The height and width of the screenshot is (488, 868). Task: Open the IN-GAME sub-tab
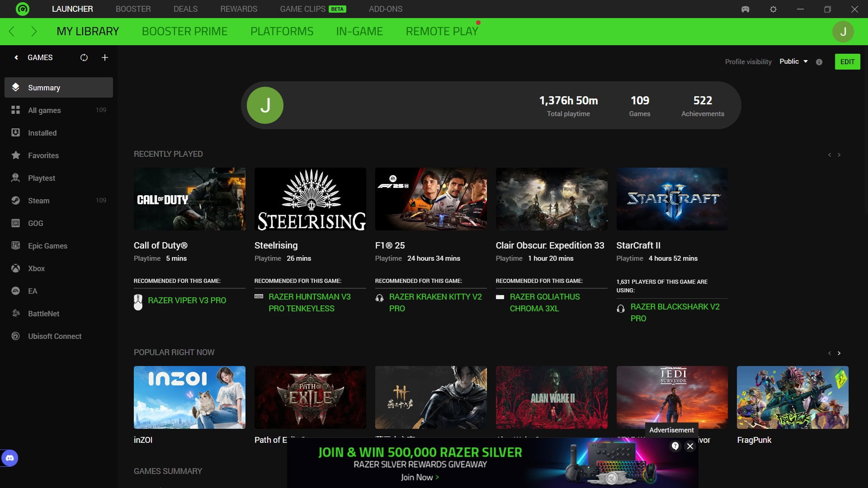(359, 31)
